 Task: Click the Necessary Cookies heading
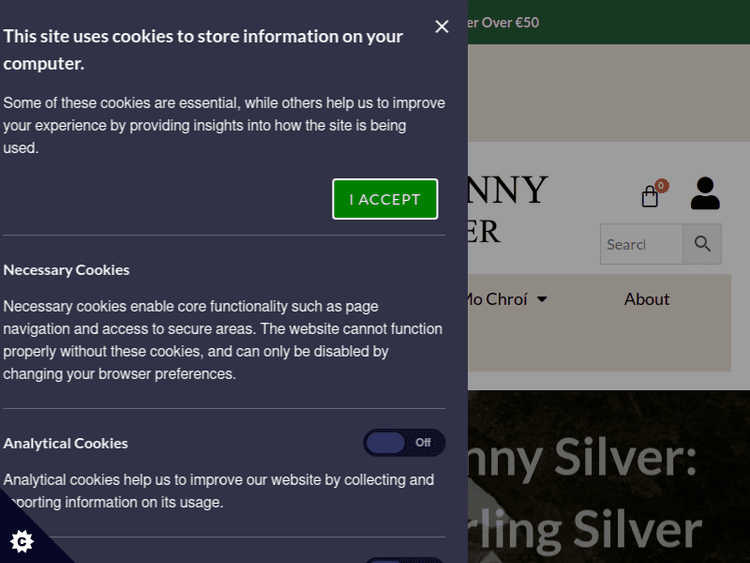pos(66,270)
